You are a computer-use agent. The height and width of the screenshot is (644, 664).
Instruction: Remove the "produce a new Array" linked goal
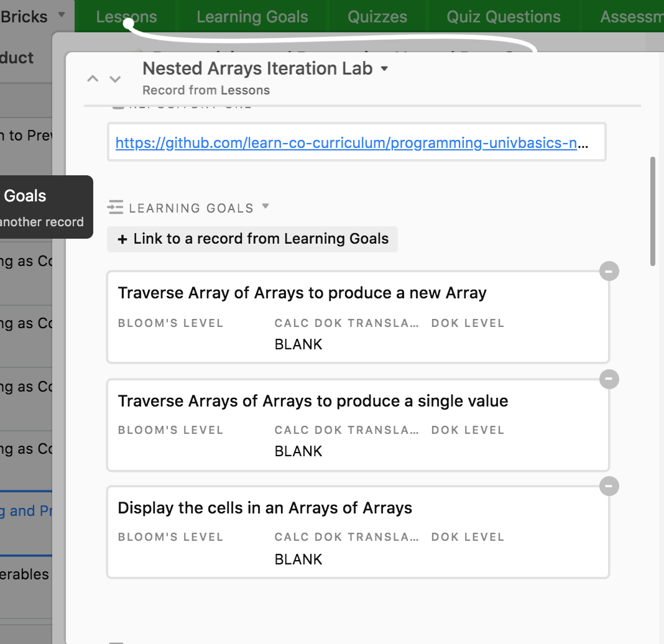pyautogui.click(x=609, y=271)
